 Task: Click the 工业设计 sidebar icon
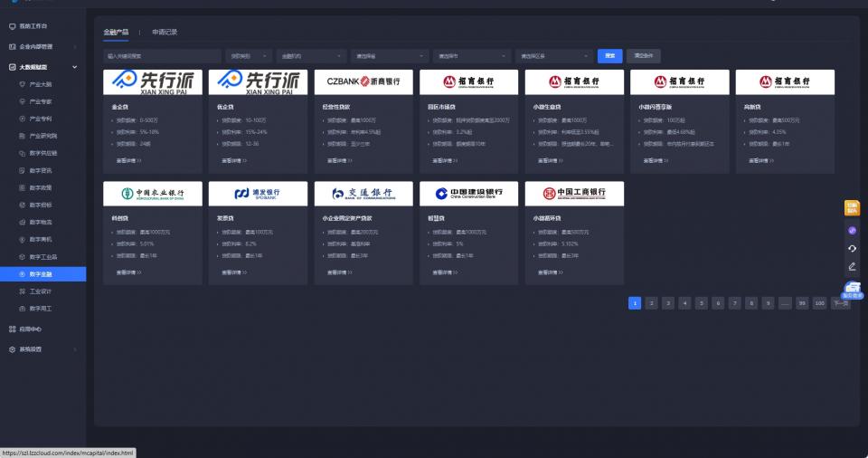22,291
